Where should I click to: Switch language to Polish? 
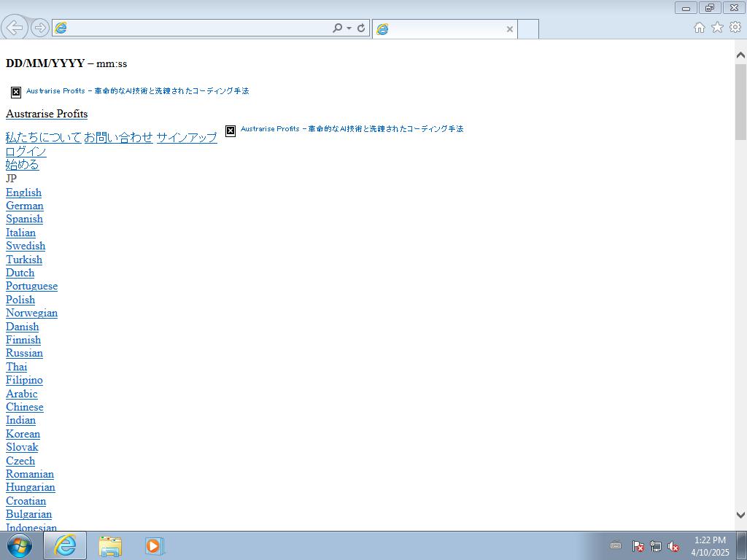click(20, 300)
